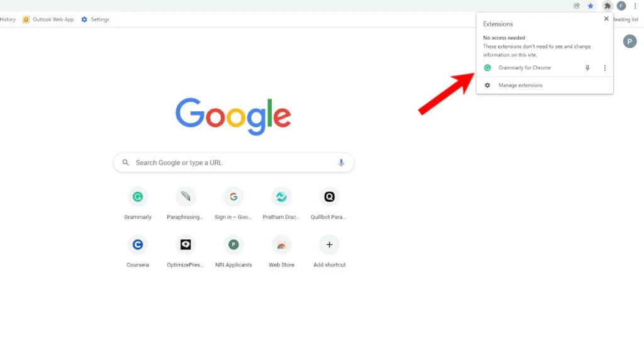644x348 pixels.
Task: Click the 'No access needed' heading
Action: coord(504,38)
